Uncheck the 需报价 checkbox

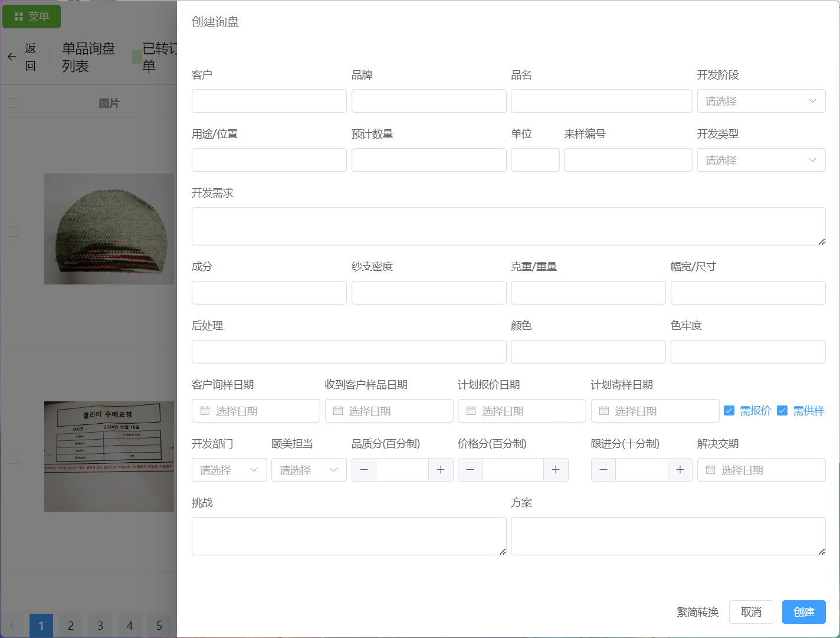(729, 411)
